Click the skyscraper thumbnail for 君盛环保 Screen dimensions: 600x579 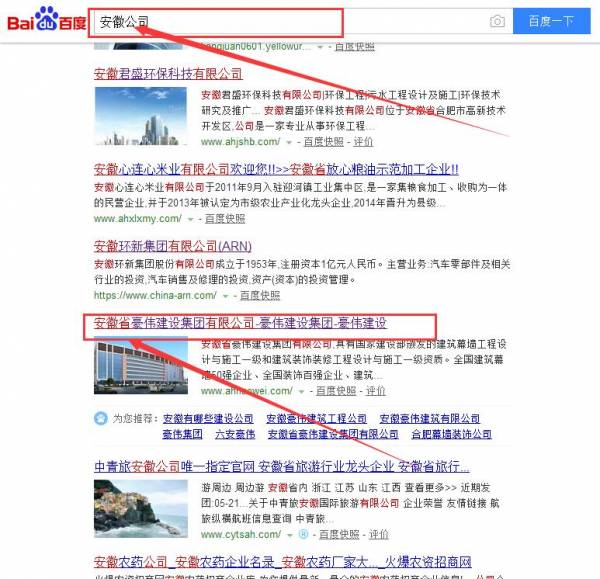pyautogui.click(x=141, y=116)
